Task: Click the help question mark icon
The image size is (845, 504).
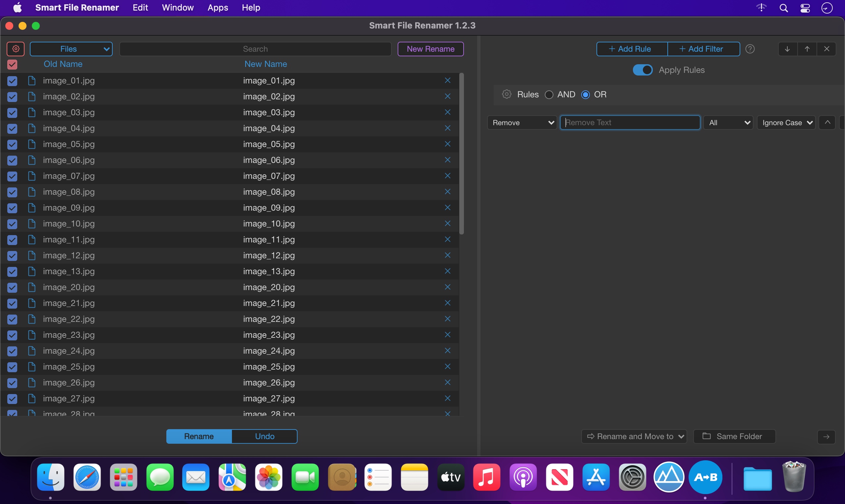Action: (750, 49)
